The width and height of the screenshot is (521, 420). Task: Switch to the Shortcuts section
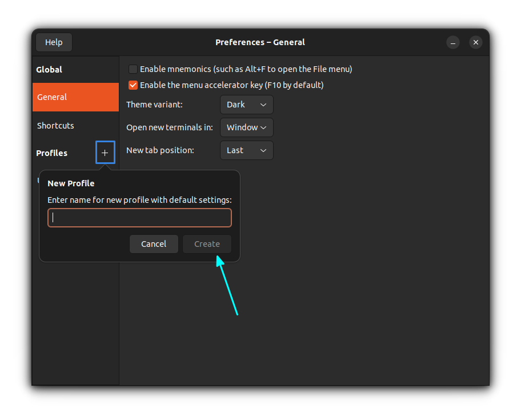tap(55, 126)
